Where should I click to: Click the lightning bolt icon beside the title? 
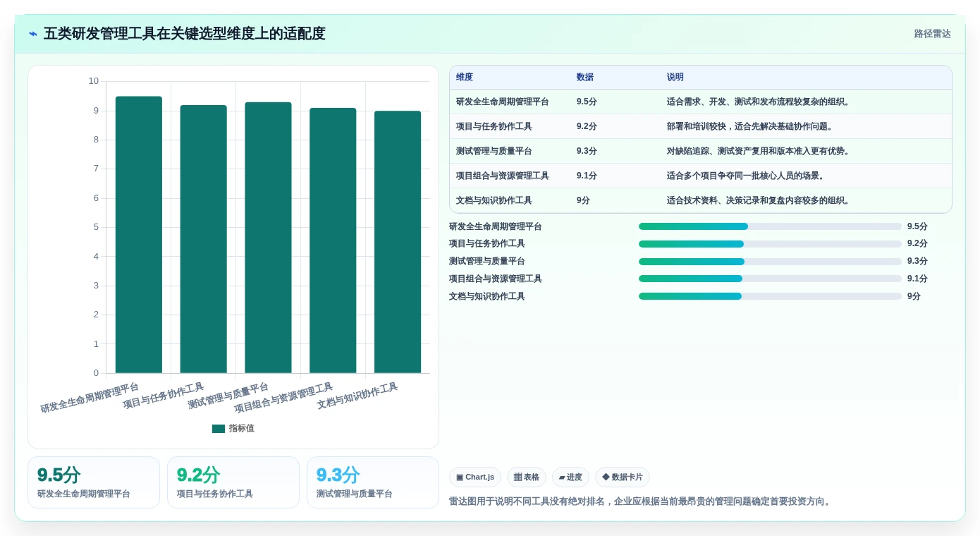coord(33,34)
